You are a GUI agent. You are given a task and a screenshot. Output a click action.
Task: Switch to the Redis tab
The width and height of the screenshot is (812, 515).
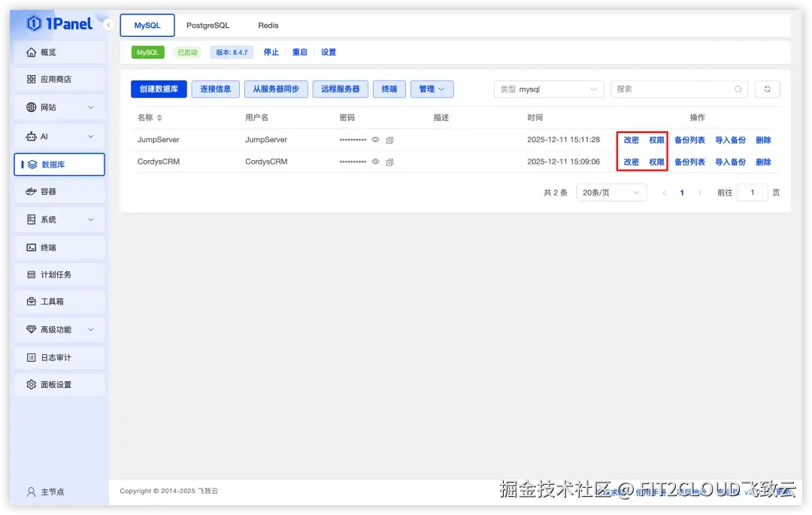[268, 26]
